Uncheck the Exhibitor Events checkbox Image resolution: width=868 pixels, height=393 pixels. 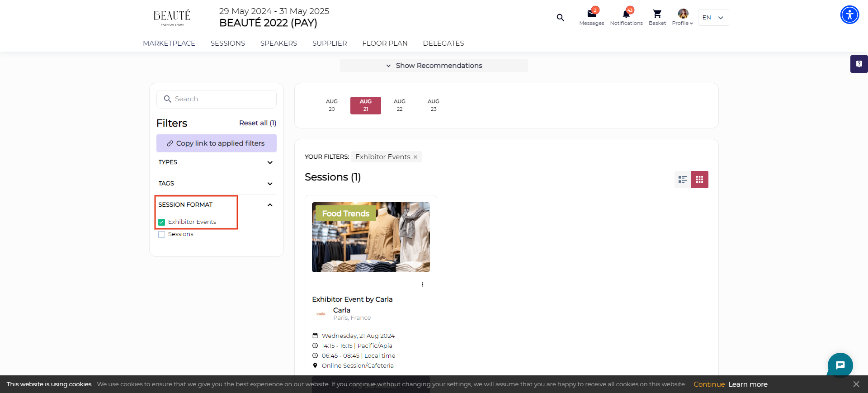[162, 222]
